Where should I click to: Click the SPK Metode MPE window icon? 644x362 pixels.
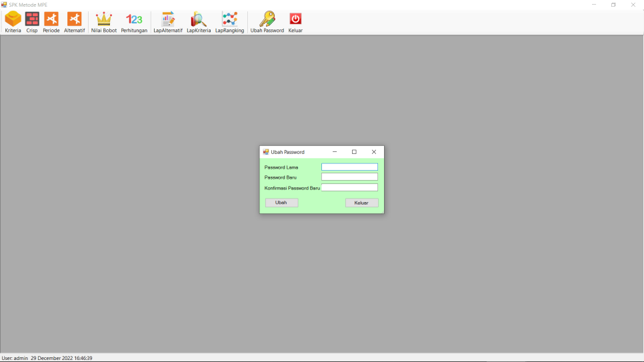coord(4,5)
